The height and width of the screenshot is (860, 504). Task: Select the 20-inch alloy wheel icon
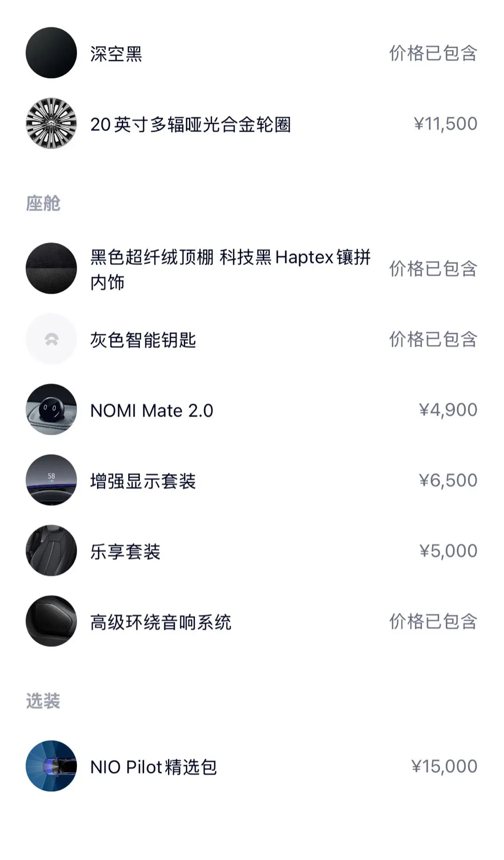51,123
